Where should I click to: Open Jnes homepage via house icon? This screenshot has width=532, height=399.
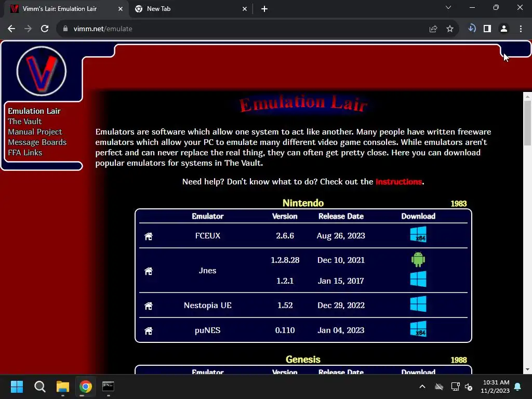[x=148, y=271]
